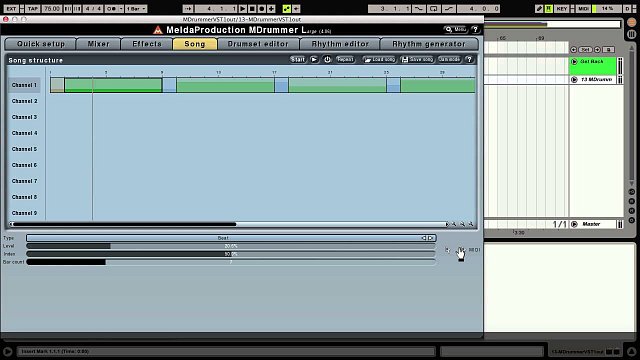
Task: Select the first small tan block in Channel 1
Action: [57, 85]
